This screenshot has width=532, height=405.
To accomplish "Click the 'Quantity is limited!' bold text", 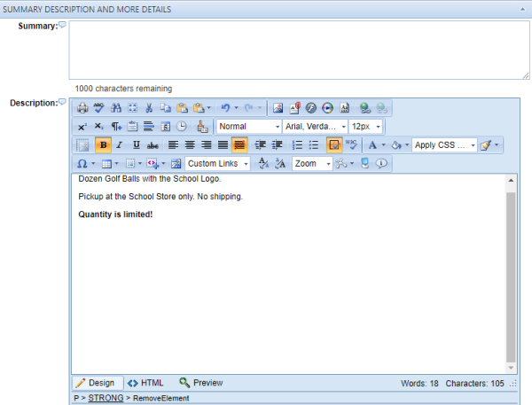I will pyautogui.click(x=115, y=214).
